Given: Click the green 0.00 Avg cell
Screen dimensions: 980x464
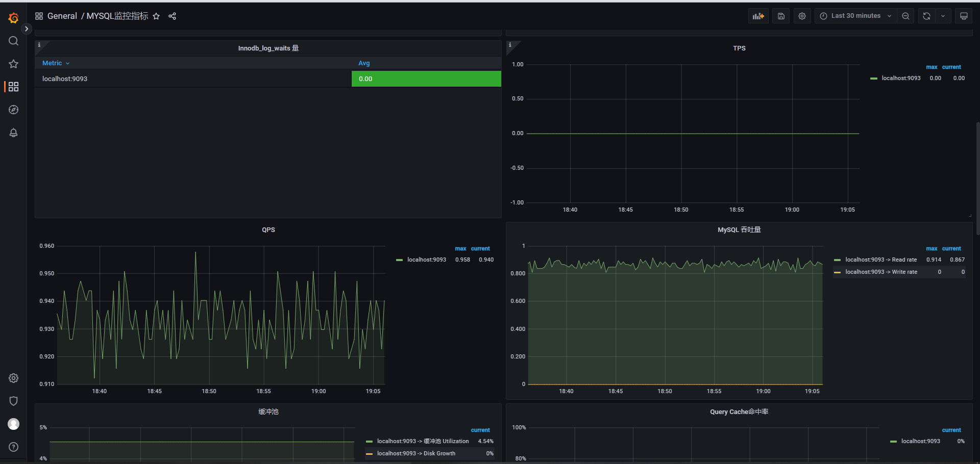Looking at the screenshot, I should (x=426, y=79).
